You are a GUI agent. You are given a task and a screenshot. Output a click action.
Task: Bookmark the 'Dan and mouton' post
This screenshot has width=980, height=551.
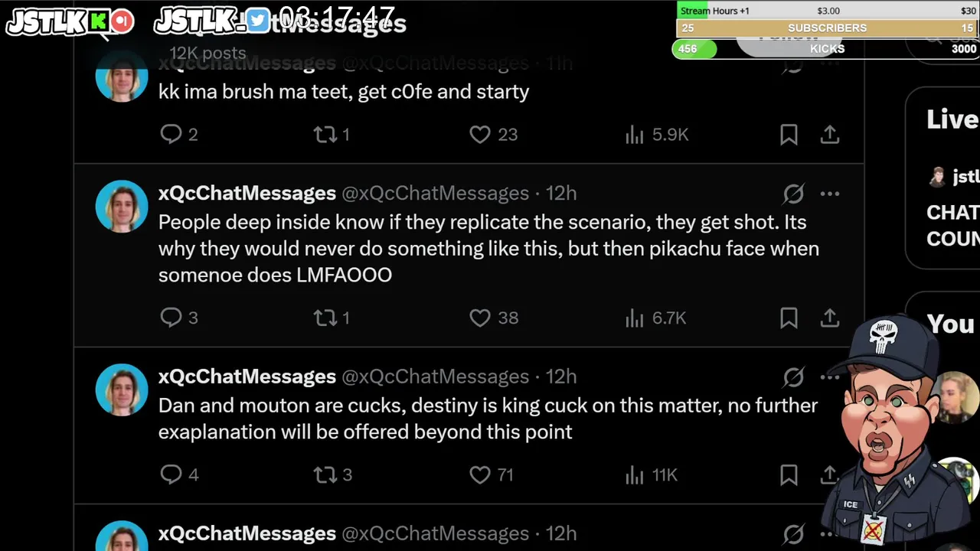[x=789, y=475]
